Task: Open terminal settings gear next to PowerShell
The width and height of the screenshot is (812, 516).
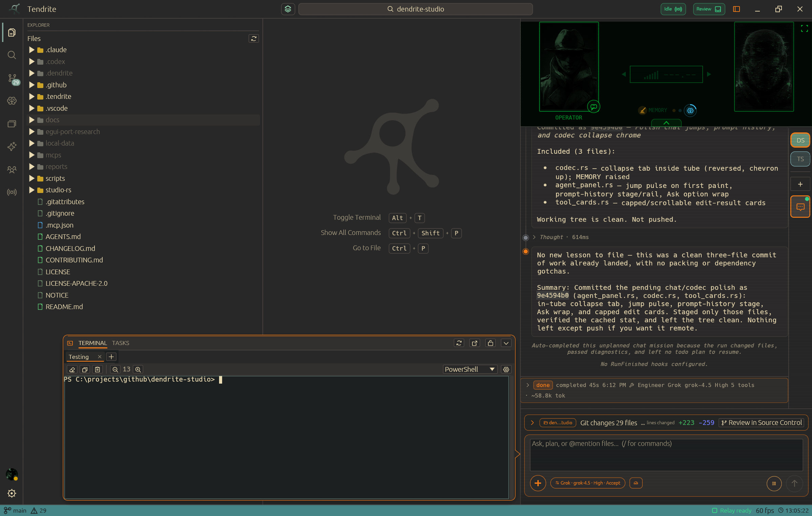Action: 506,369
